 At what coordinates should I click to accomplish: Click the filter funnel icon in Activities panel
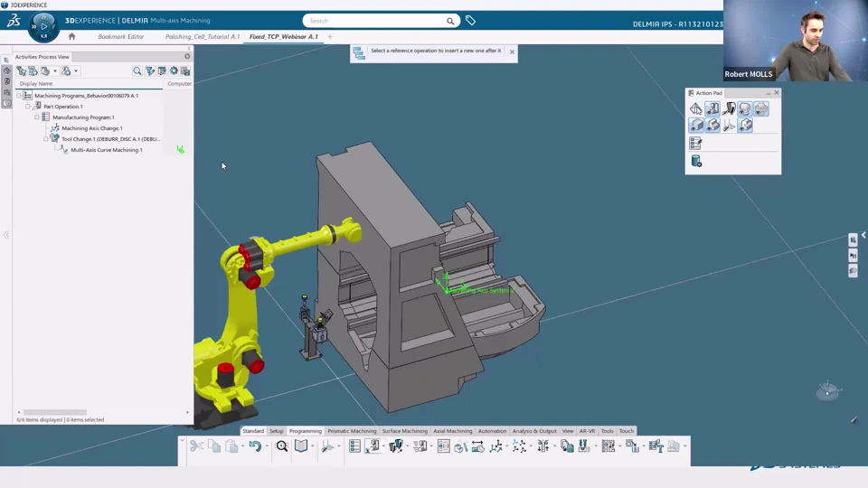point(149,70)
